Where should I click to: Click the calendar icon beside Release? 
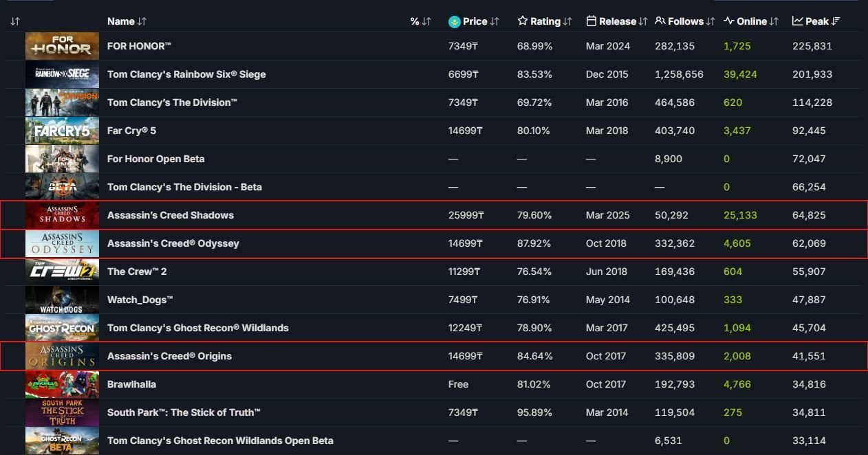click(592, 21)
